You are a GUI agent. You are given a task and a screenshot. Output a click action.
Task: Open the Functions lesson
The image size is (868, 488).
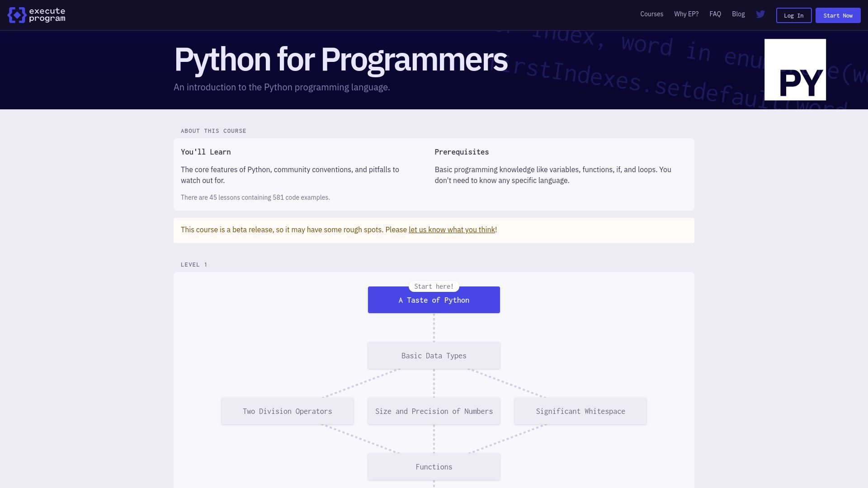434,467
